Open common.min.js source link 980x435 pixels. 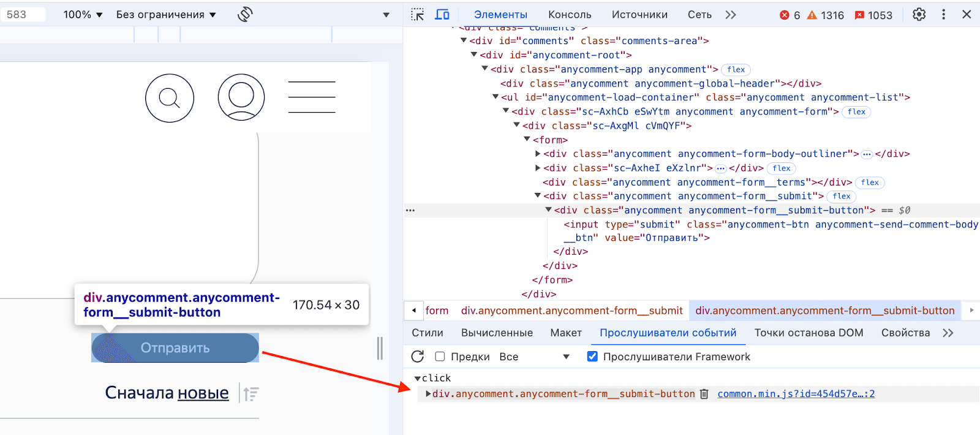[x=796, y=394]
